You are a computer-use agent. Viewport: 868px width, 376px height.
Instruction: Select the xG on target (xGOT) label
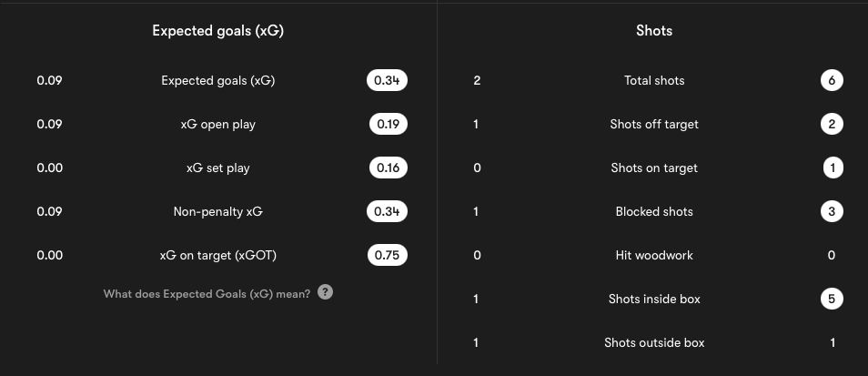pos(218,255)
